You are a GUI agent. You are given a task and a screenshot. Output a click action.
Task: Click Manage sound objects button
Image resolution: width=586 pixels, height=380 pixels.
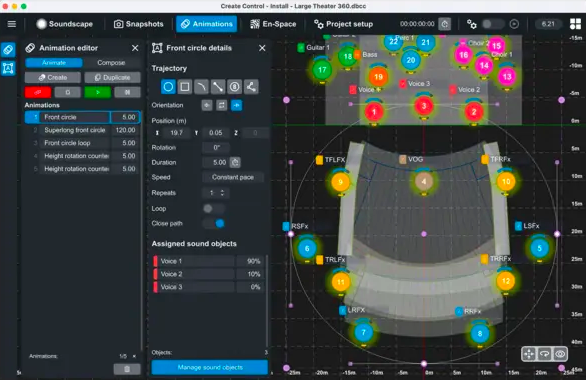coord(210,367)
